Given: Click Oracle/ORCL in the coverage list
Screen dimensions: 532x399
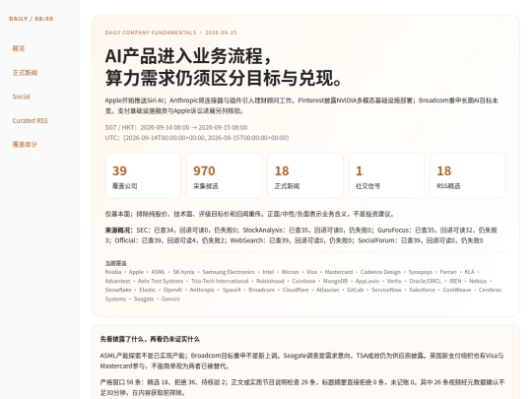Looking at the screenshot, I should tap(426, 281).
